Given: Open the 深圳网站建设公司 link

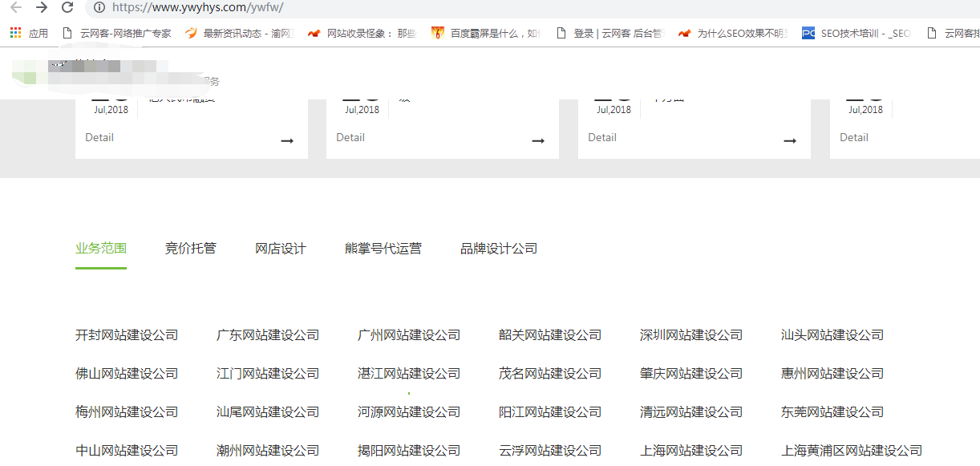Looking at the screenshot, I should coord(691,335).
